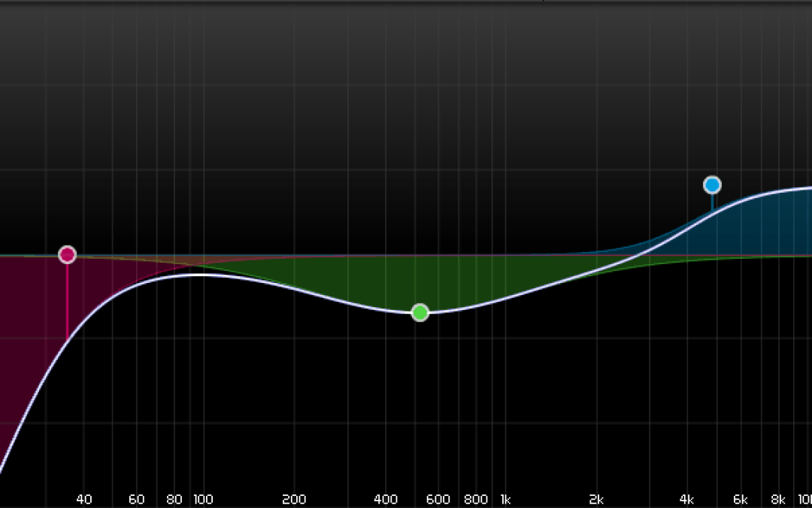Screen dimensions: 812x508
Task: Click the 800 frequency axis label
Action: [476, 500]
